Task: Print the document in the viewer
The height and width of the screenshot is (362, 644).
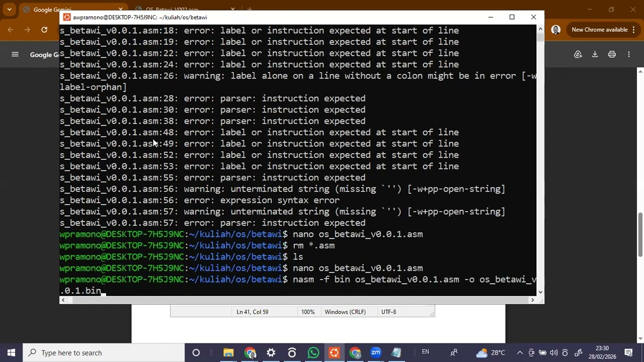Action: 612,54
